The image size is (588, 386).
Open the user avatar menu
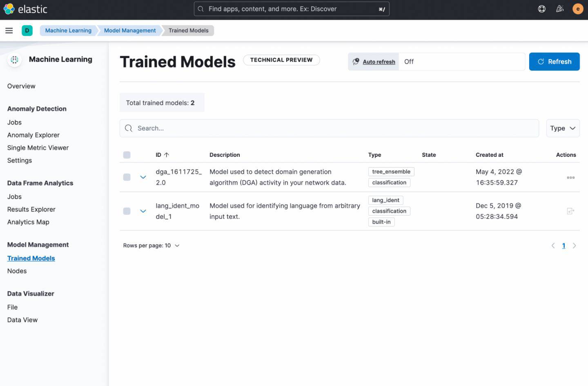[577, 9]
